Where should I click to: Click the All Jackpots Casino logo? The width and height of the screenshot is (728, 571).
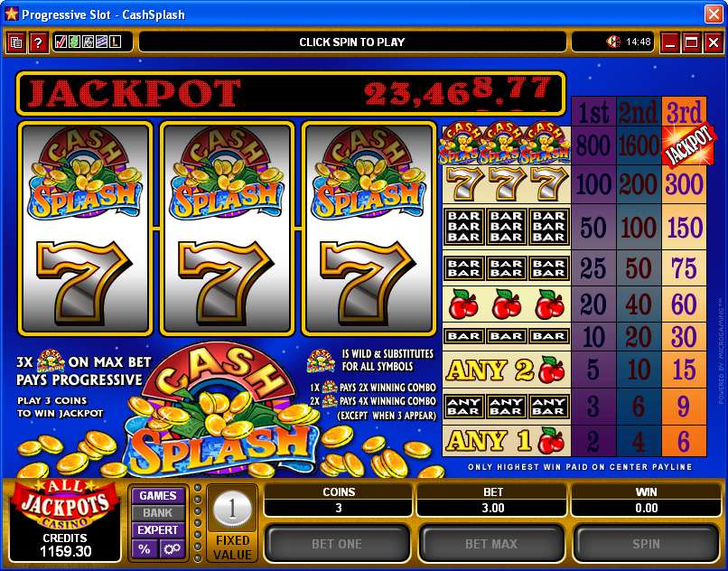(x=64, y=505)
